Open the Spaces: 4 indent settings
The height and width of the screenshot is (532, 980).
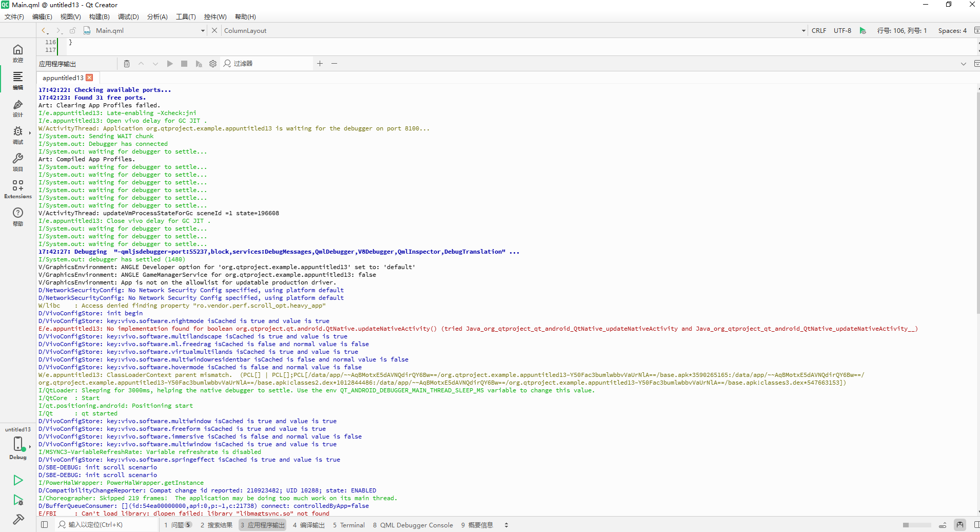(x=952, y=31)
